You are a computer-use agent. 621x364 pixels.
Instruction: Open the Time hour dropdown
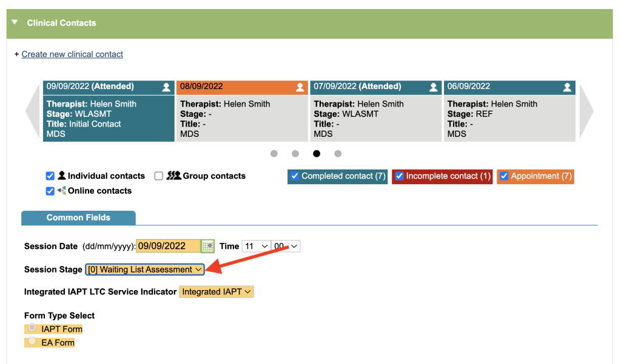pos(255,247)
